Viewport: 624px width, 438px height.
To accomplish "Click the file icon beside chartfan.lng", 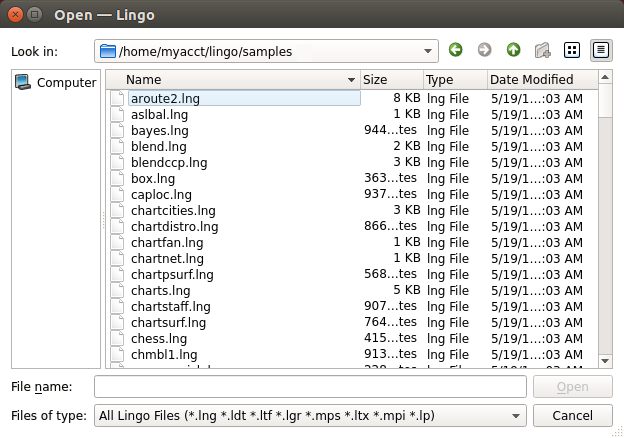I will (117, 242).
